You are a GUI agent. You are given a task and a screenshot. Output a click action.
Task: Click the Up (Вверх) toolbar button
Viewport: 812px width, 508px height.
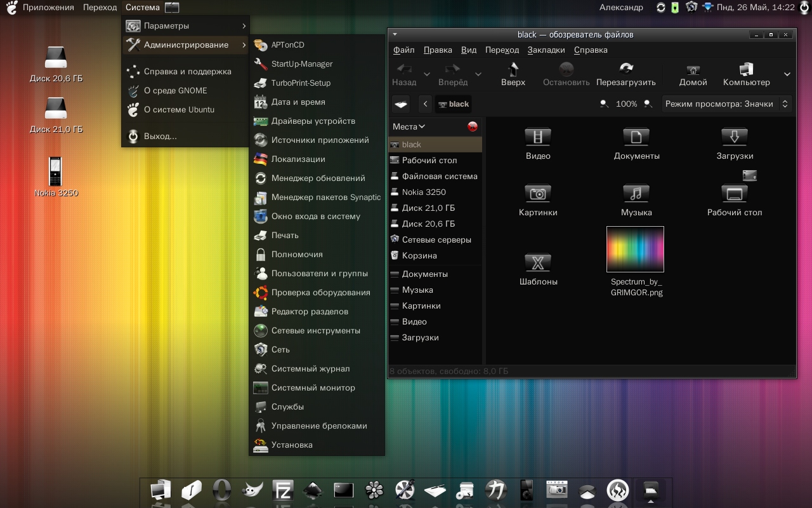[x=513, y=74]
